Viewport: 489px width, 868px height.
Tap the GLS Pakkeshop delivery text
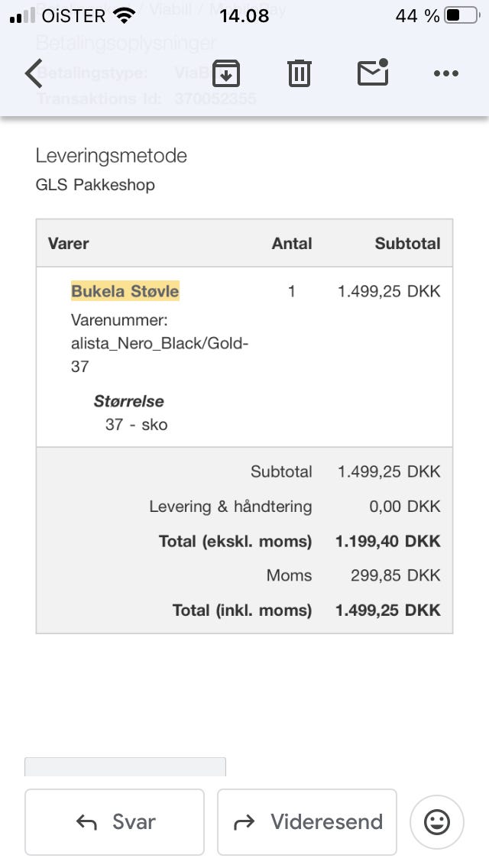click(x=96, y=185)
